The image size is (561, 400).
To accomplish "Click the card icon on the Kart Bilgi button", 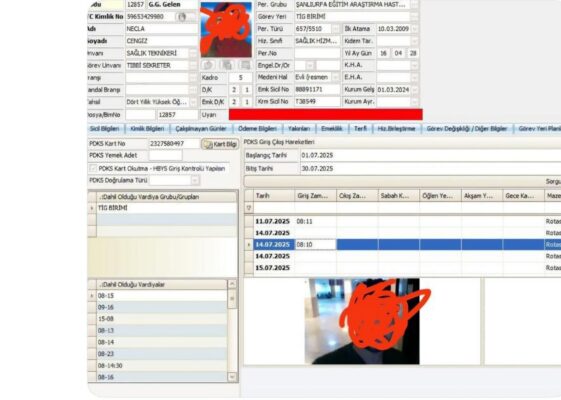I will 208,144.
